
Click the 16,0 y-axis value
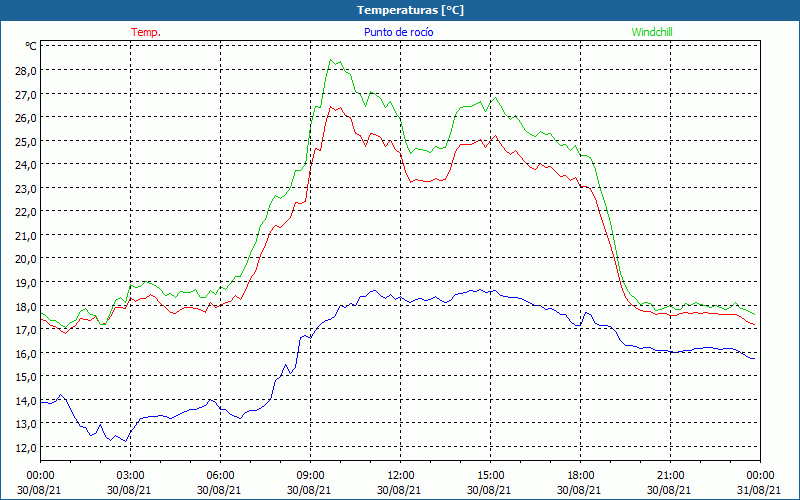(x=26, y=353)
